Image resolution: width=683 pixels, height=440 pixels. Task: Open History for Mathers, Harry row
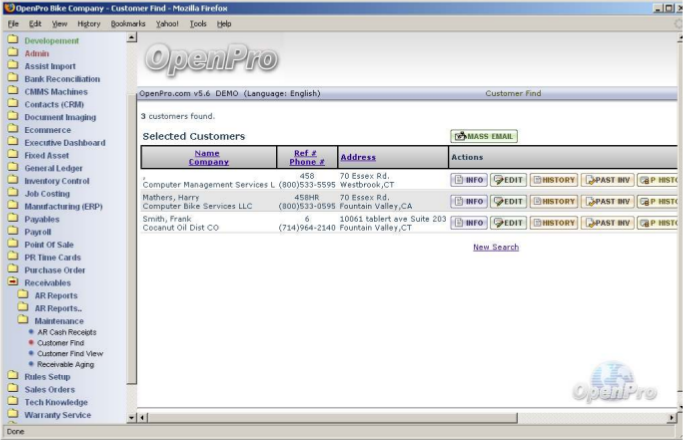click(x=553, y=201)
